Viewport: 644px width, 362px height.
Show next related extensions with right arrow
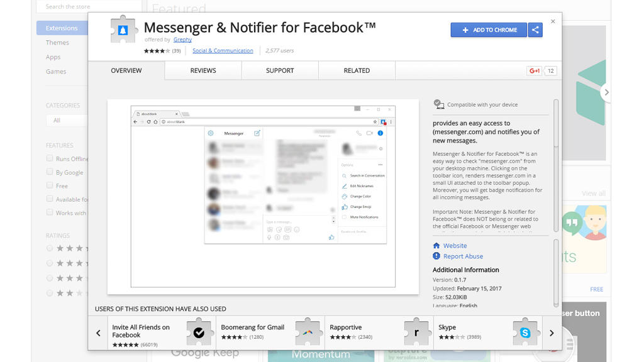552,333
